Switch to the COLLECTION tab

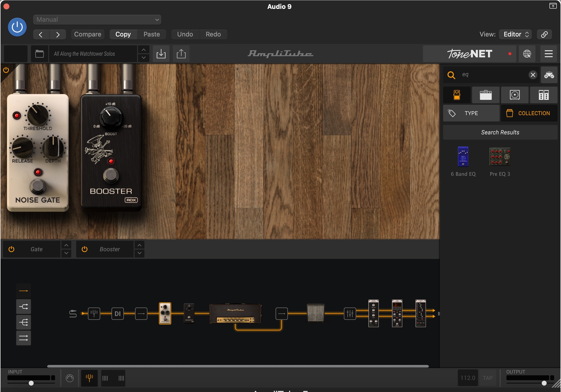[x=529, y=113]
